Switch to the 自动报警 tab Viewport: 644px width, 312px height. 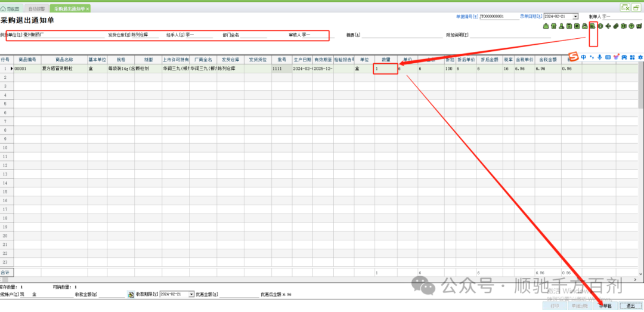point(36,8)
